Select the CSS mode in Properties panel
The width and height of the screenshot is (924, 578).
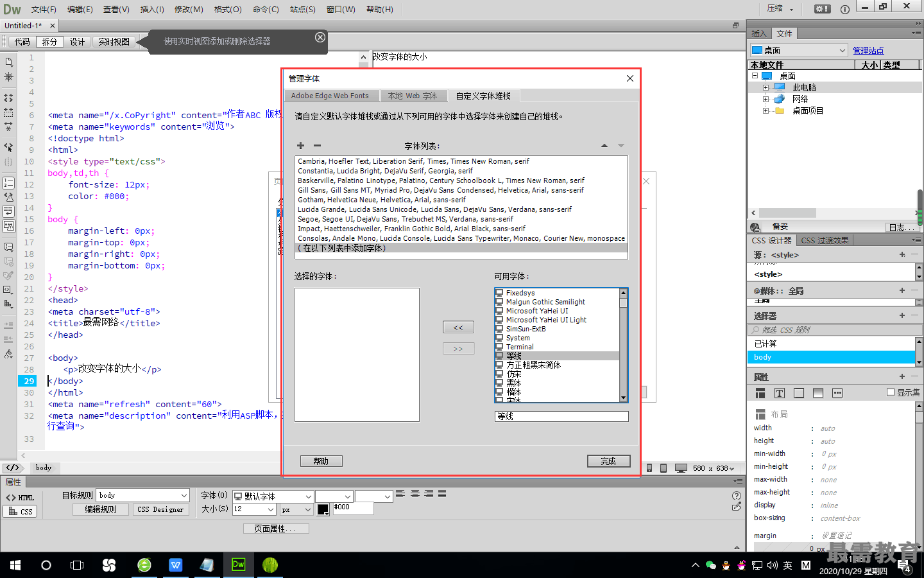pos(20,512)
